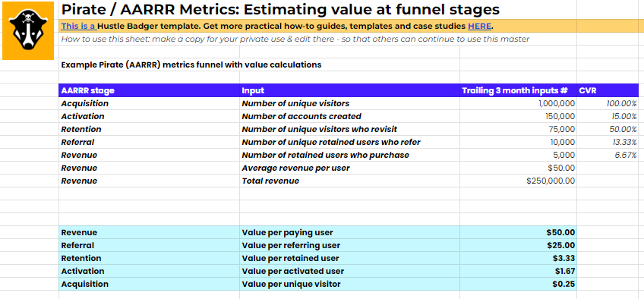The image size is (644, 299).
Task: Select the 100.00% CVR cell
Action: (608, 103)
